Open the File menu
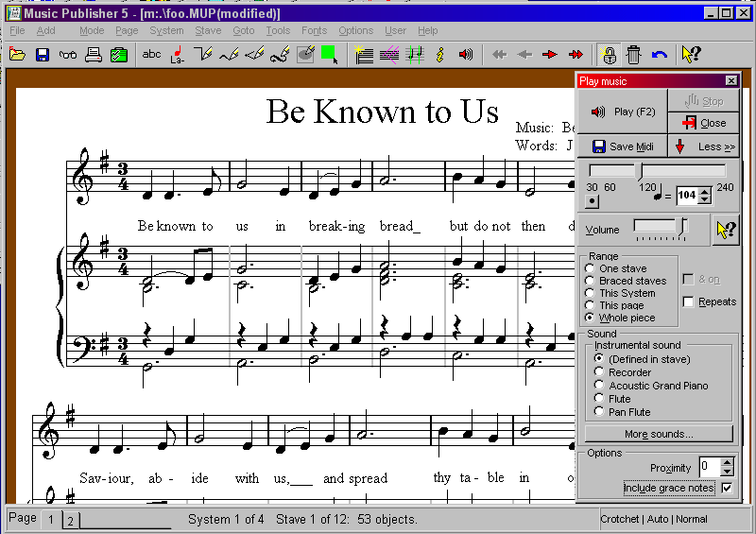The height and width of the screenshot is (534, 756). click(x=17, y=30)
